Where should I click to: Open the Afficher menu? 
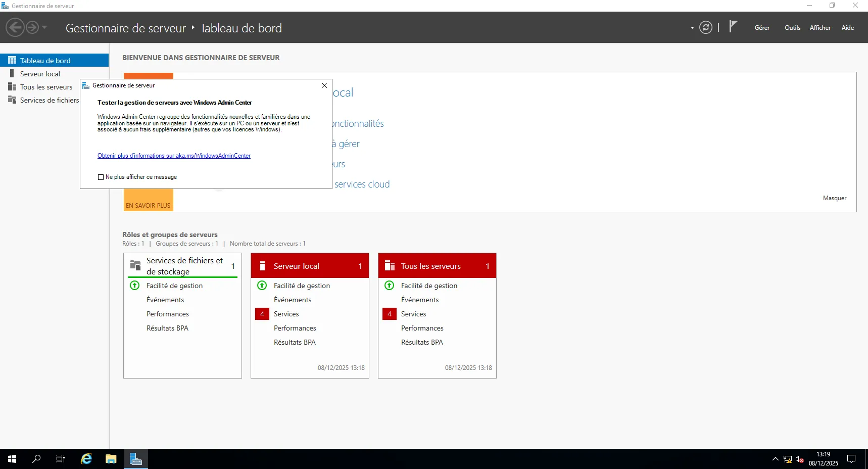click(820, 28)
